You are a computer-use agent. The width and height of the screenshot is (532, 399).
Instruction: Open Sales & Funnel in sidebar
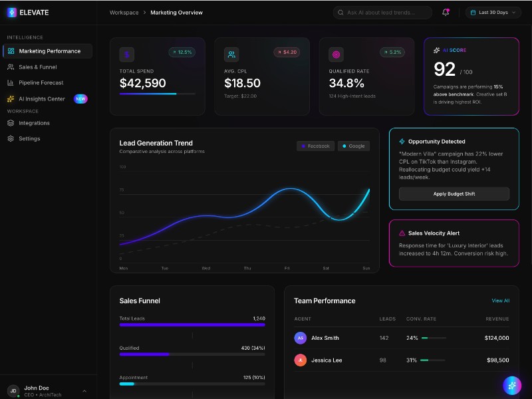point(37,67)
